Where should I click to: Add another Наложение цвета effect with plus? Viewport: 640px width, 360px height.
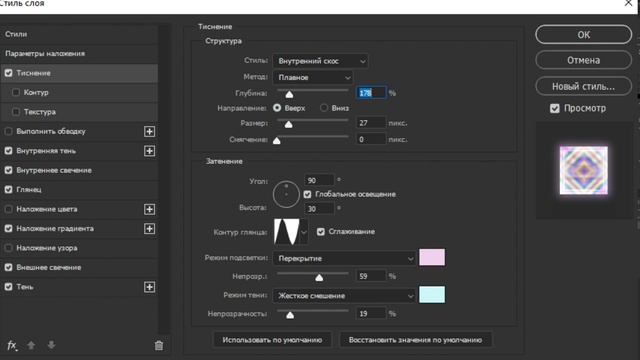pos(149,209)
